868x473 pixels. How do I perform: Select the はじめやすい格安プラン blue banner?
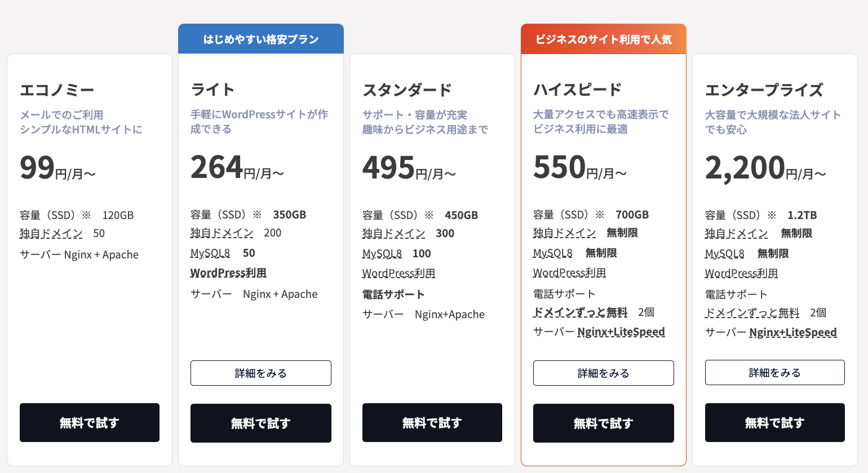click(x=260, y=39)
